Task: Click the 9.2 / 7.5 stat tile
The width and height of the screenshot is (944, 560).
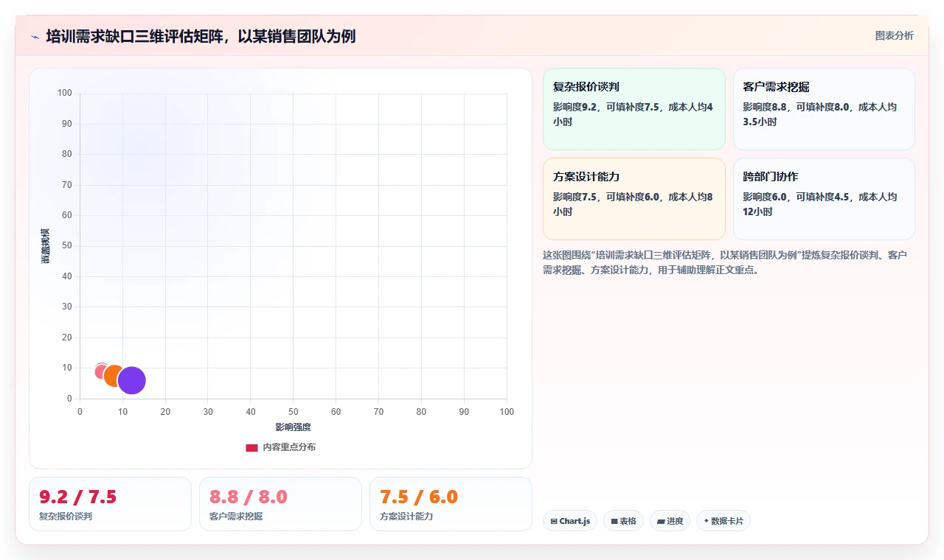Action: point(110,504)
